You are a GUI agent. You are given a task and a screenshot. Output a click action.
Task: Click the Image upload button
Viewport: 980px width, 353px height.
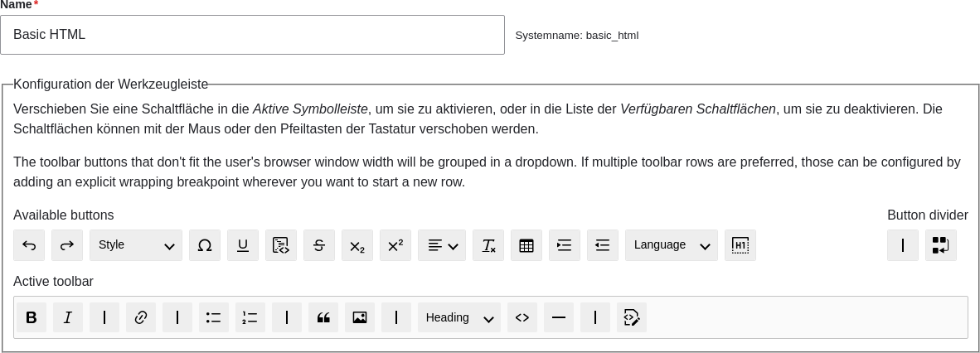pos(359,317)
